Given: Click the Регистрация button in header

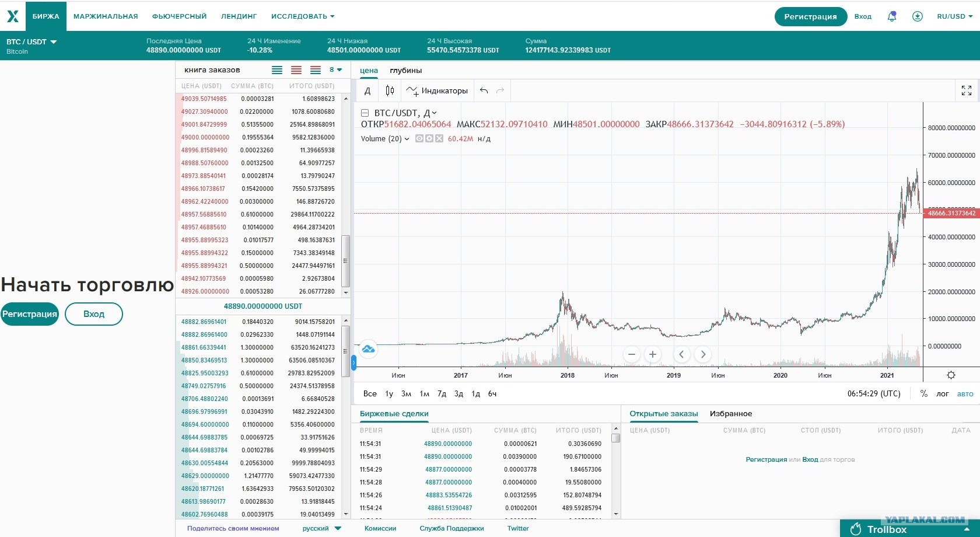Looking at the screenshot, I should [x=810, y=16].
